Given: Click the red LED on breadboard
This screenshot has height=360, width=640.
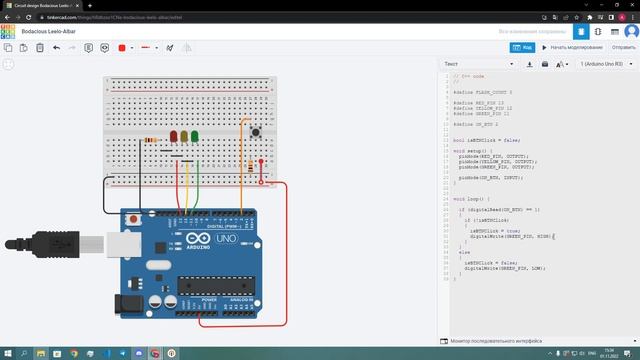Looking at the screenshot, I should pos(173,137).
